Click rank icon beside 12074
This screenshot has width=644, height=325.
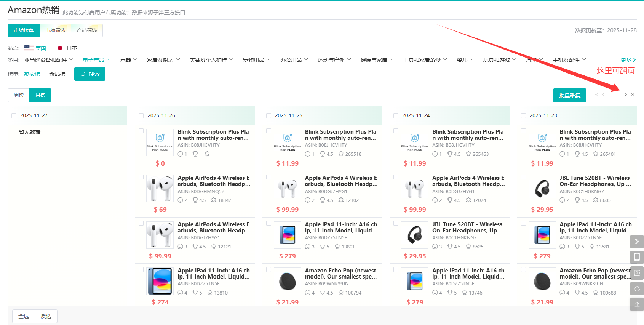click(x=468, y=200)
